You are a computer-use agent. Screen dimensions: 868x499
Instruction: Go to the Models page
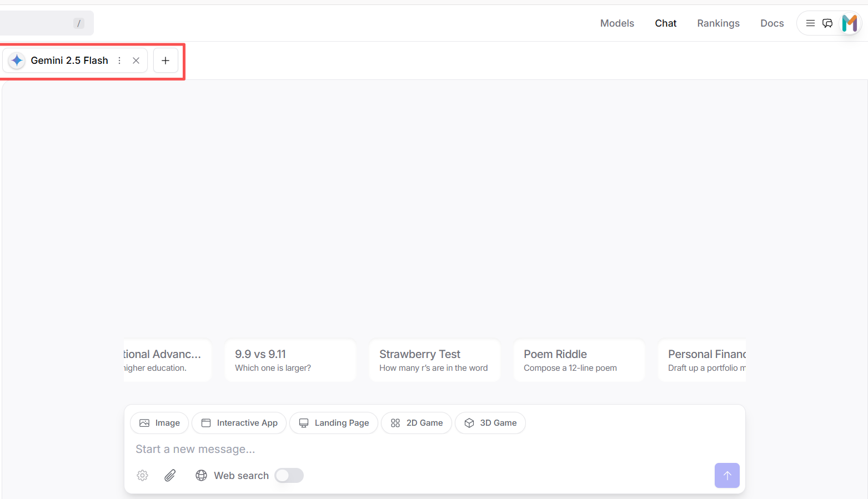[x=617, y=23]
